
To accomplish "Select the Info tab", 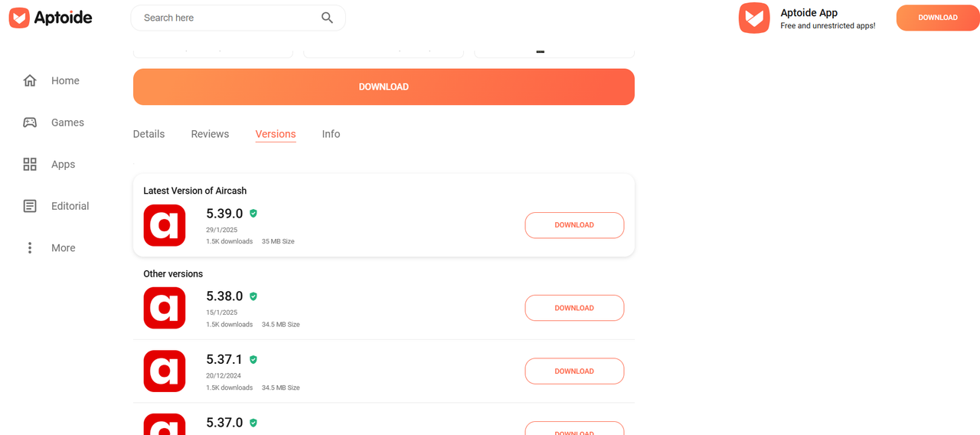I will pos(331,134).
